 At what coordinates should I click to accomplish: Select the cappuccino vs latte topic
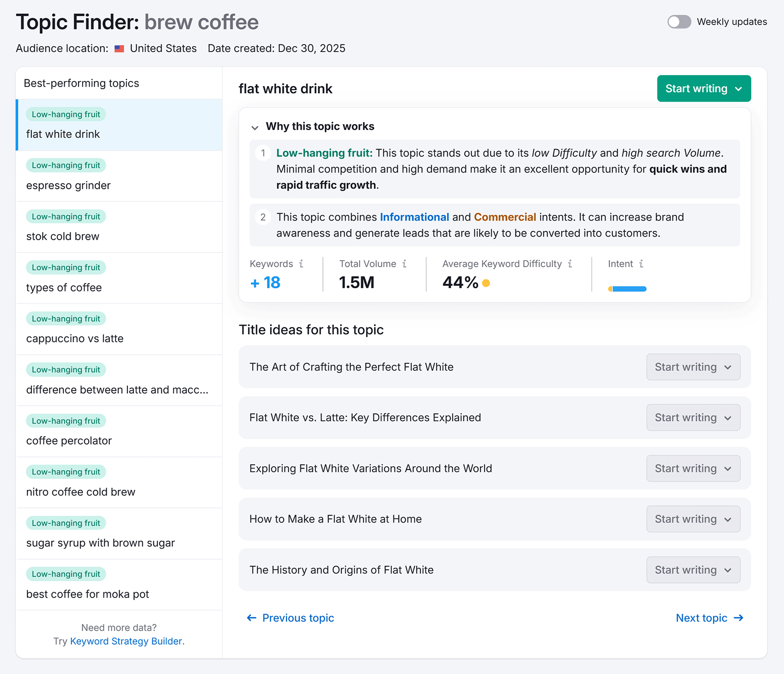[x=119, y=329]
